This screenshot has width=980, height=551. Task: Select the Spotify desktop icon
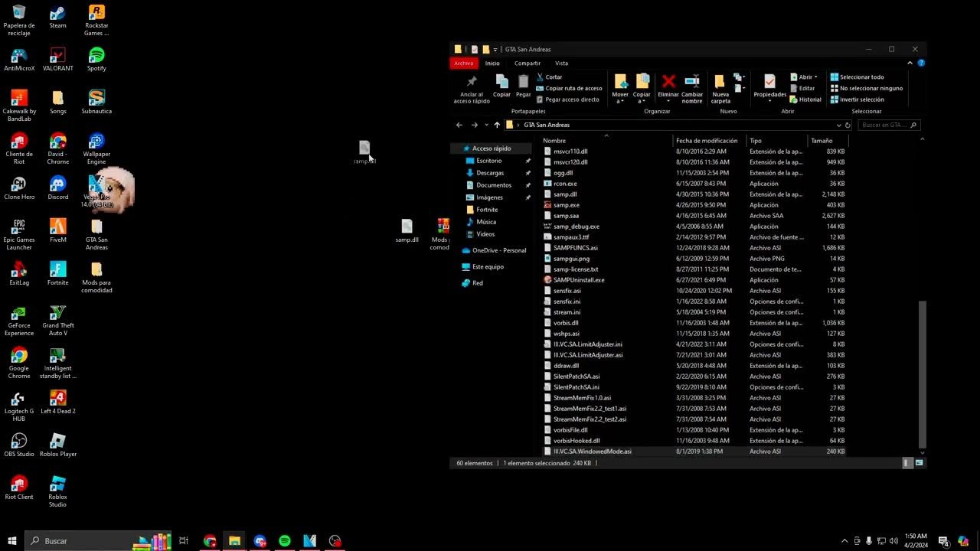pos(96,60)
